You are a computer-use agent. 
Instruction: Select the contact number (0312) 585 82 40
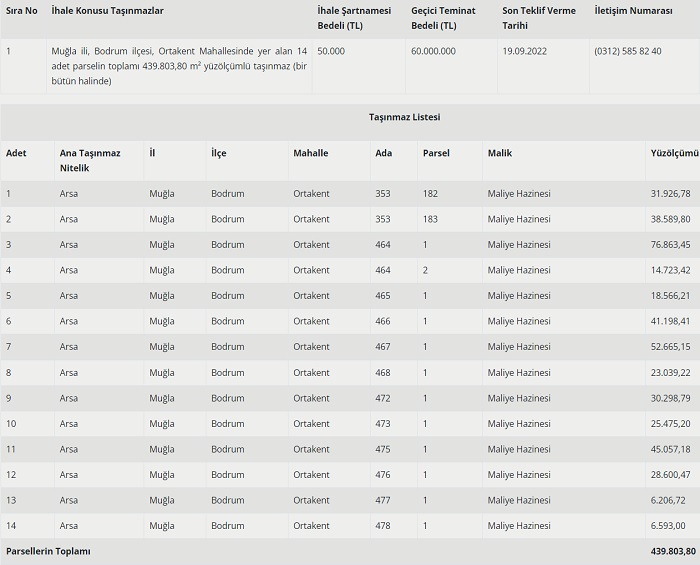[x=627, y=51]
